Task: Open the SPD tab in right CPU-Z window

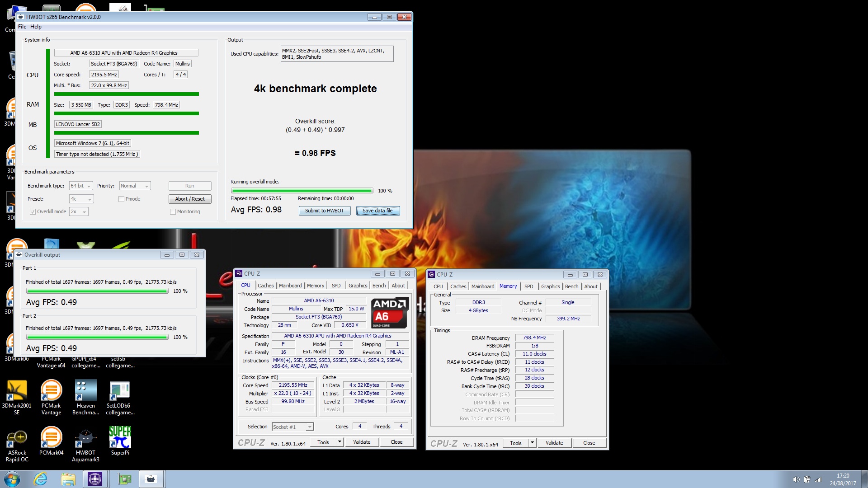Action: [529, 286]
